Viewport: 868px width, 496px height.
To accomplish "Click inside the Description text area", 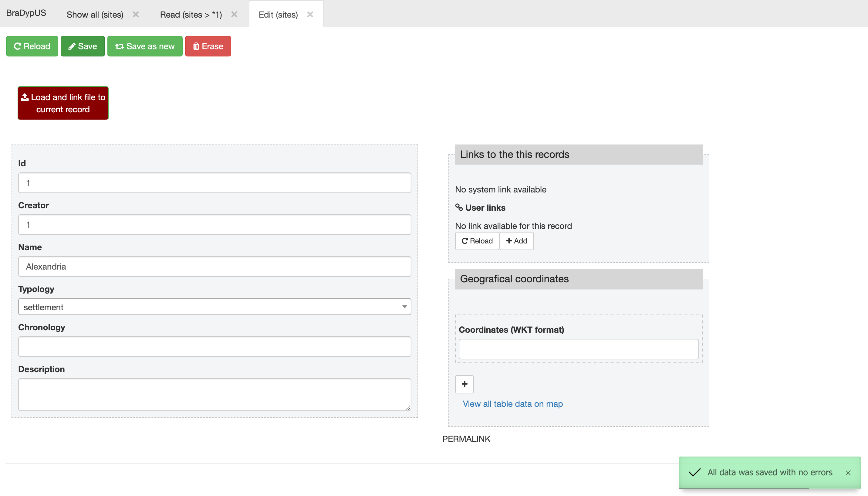I will (x=214, y=394).
